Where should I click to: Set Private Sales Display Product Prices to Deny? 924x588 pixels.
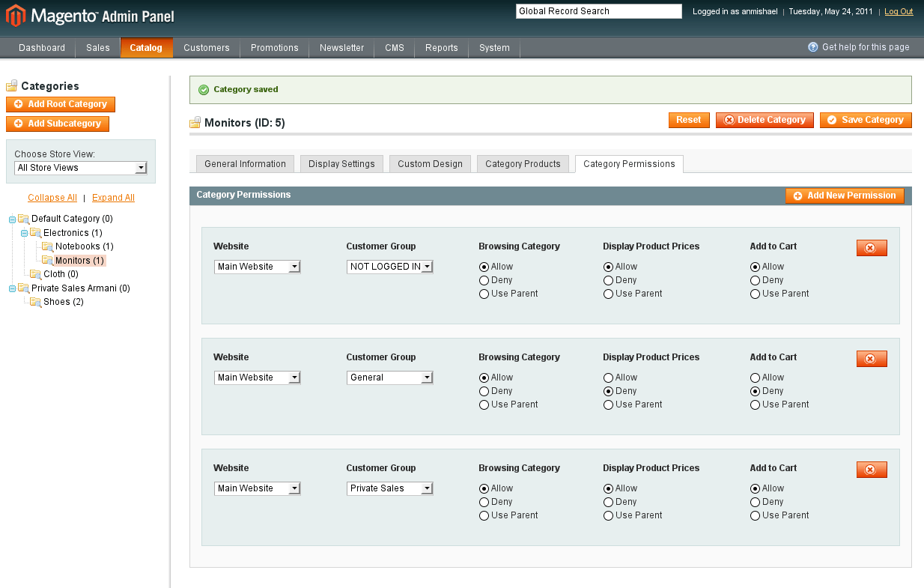click(x=608, y=502)
